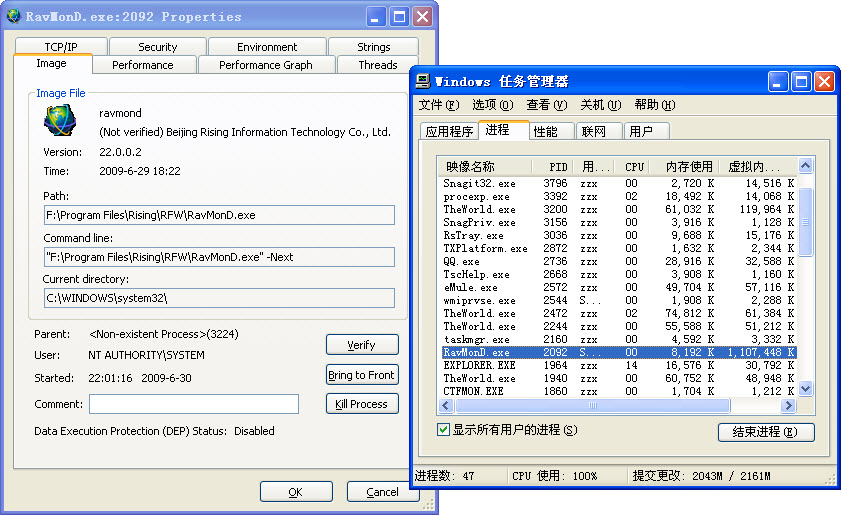The height and width of the screenshot is (515, 841).
Task: Select the Image tab
Action: pyautogui.click(x=52, y=63)
